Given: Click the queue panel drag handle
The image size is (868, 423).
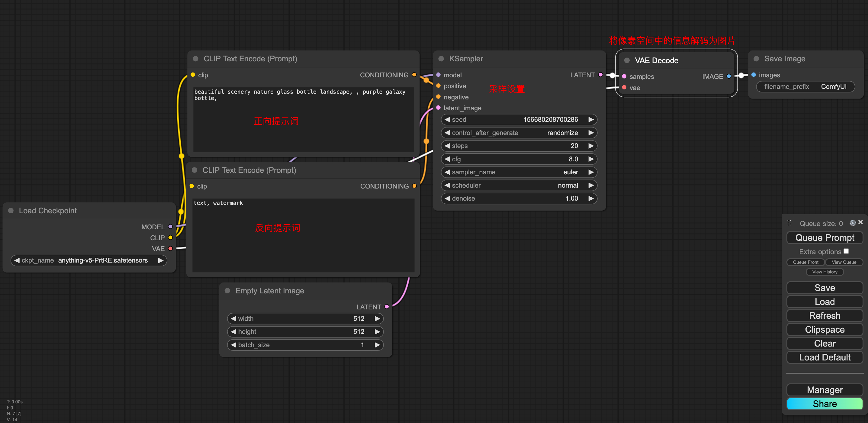Looking at the screenshot, I should (x=789, y=223).
